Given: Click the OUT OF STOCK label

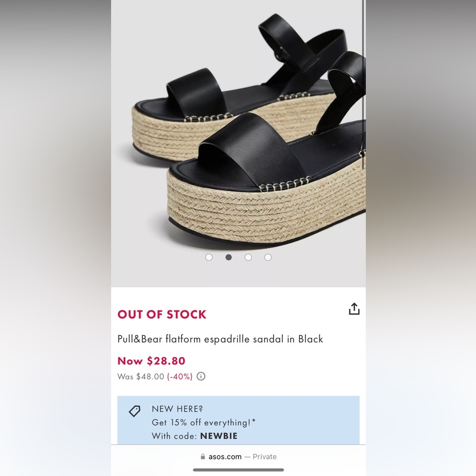Looking at the screenshot, I should [x=162, y=314].
